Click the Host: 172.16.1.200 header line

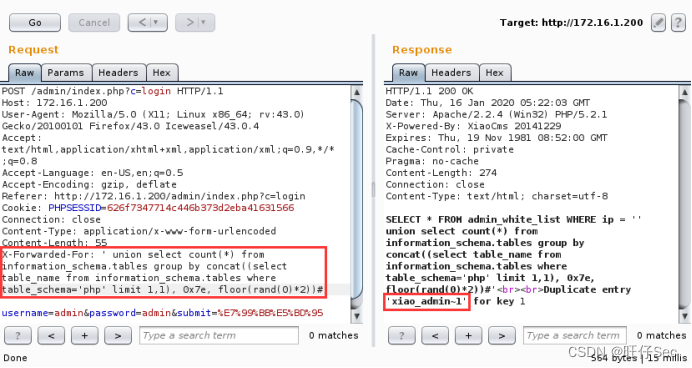[x=54, y=103]
